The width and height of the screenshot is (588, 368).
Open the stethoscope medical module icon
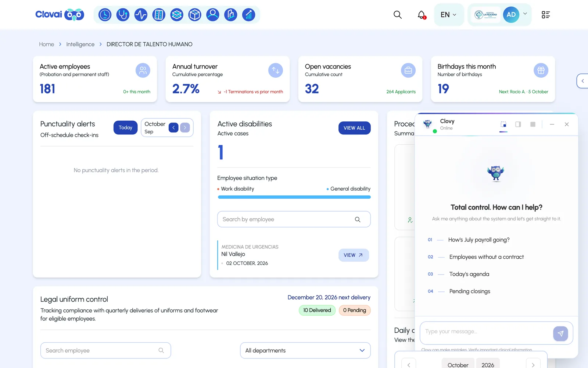[123, 15]
